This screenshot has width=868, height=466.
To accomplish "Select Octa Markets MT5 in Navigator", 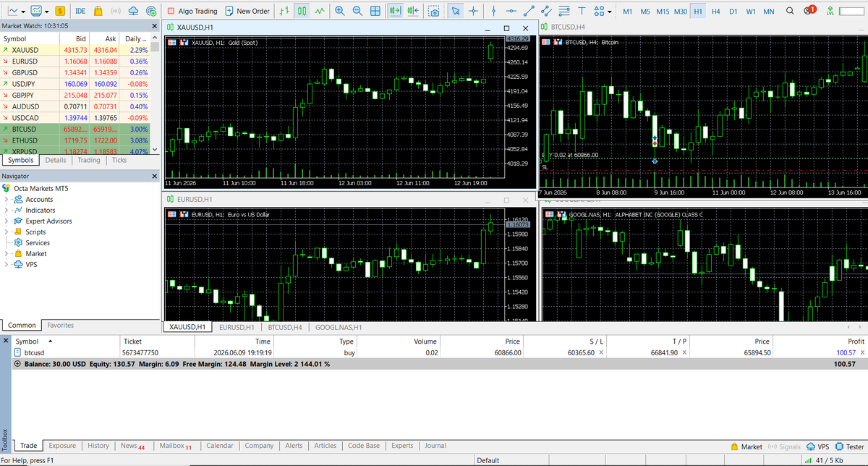I will (41, 188).
